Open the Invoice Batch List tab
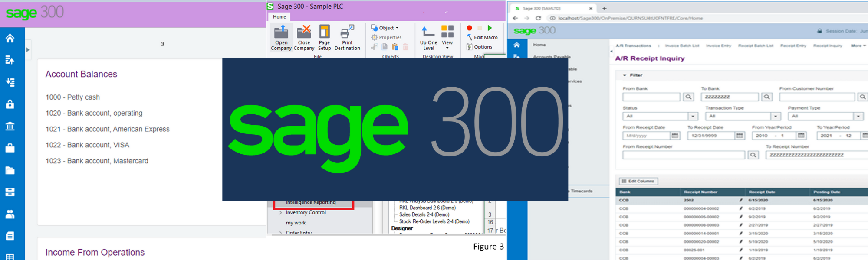This screenshot has height=260, width=868. [x=682, y=45]
